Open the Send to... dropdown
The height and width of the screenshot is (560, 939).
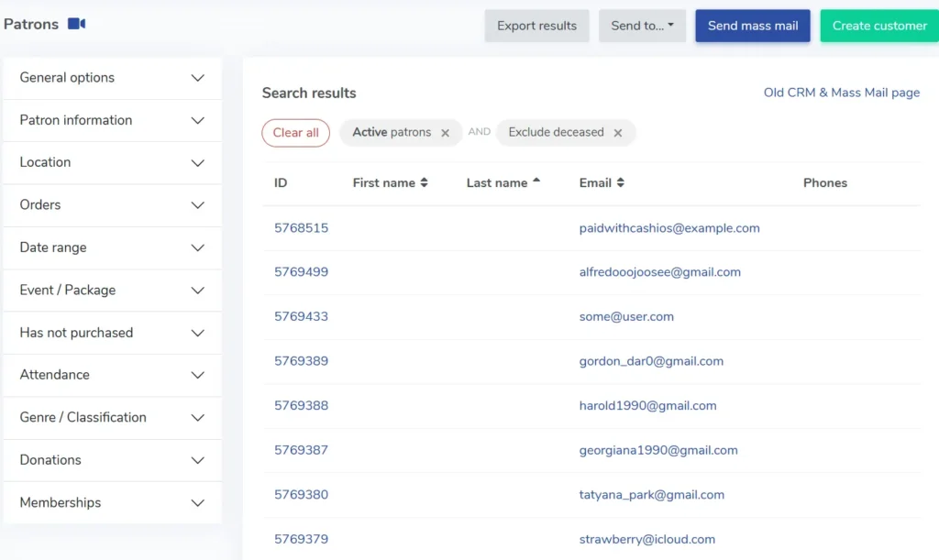tap(642, 26)
